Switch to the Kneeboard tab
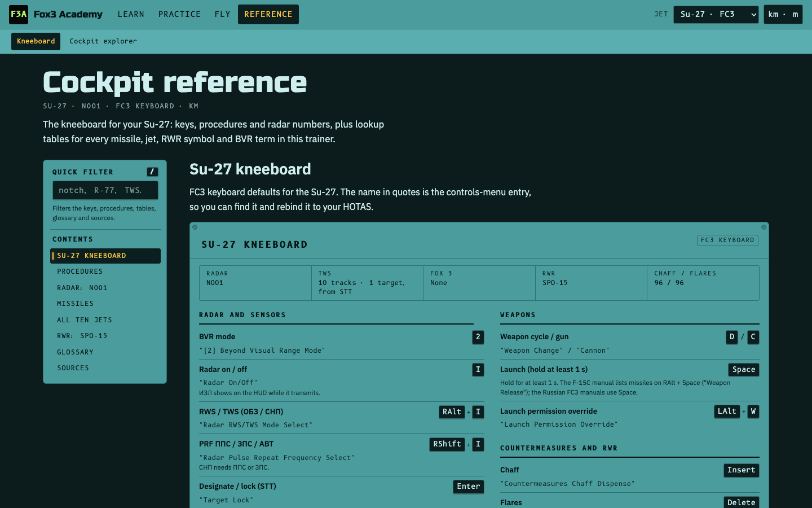The width and height of the screenshot is (812, 508). click(36, 41)
